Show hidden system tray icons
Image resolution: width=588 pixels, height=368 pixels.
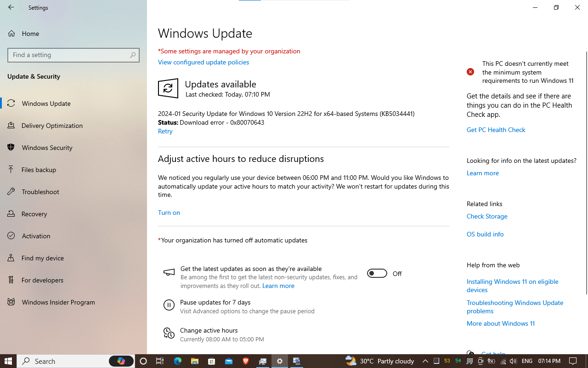[425, 361]
